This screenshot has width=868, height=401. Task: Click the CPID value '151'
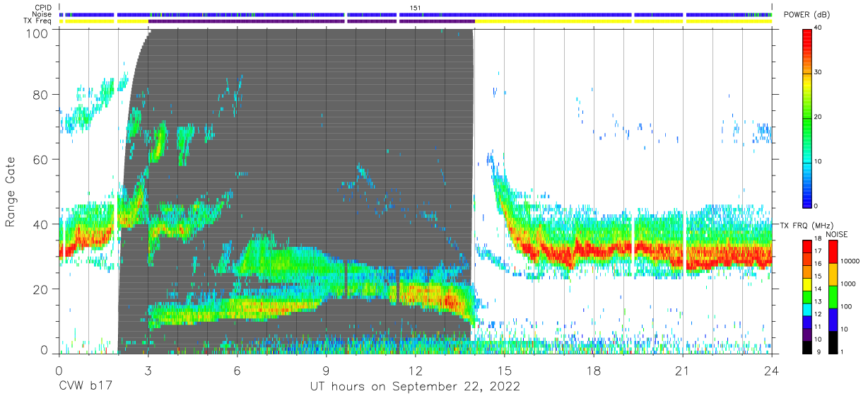click(x=416, y=8)
